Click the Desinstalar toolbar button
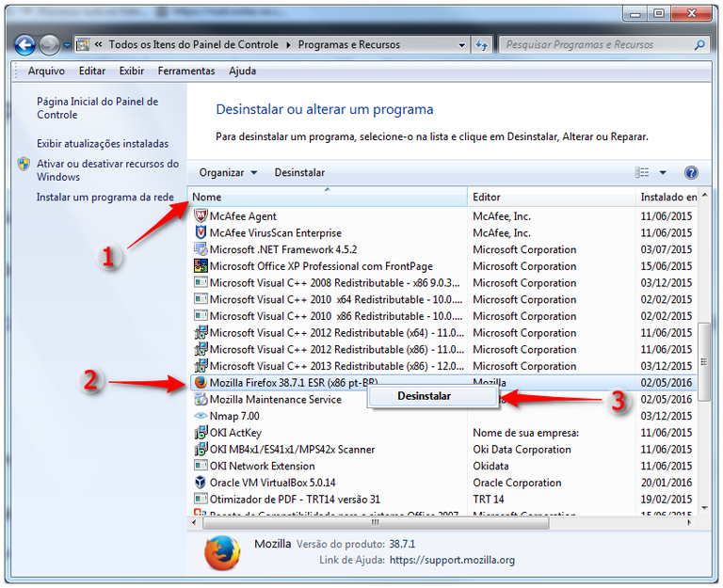Viewport: 723px width, 588px height. [299, 173]
